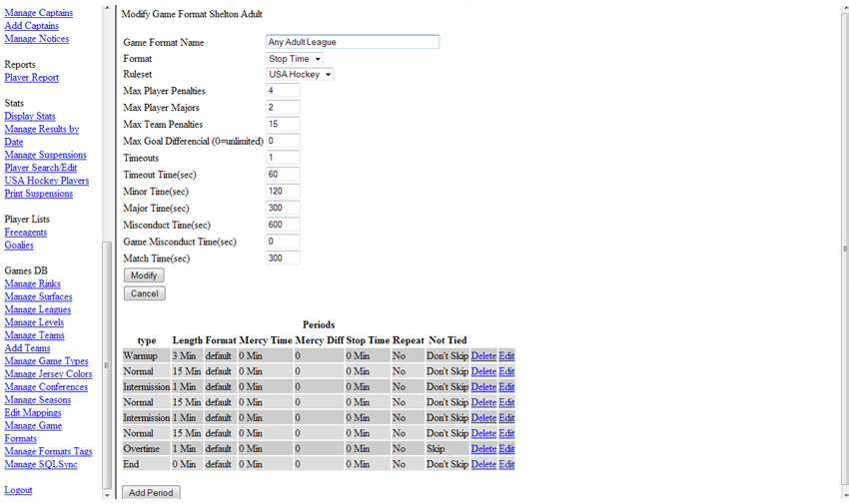This screenshot has height=504, width=849.
Task: Open Manage Results by Date link
Action: coord(42,135)
